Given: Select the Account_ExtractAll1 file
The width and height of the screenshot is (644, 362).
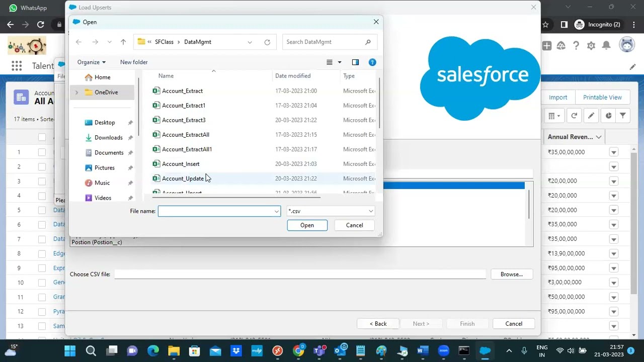Looking at the screenshot, I should (x=187, y=149).
